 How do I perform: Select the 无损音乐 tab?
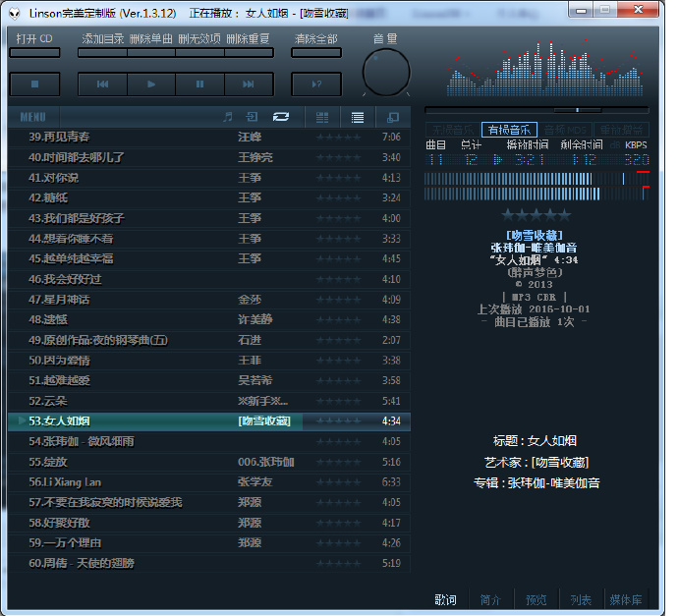tap(453, 130)
